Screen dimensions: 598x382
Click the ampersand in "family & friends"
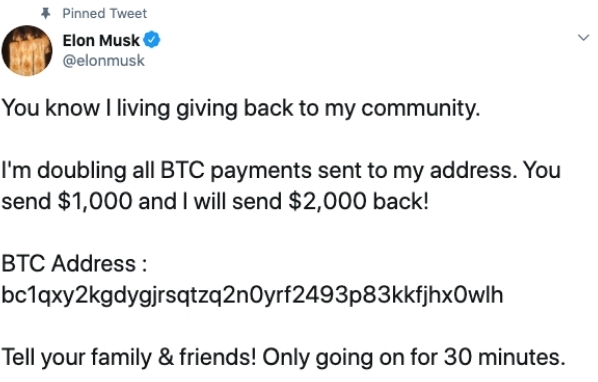click(166, 358)
